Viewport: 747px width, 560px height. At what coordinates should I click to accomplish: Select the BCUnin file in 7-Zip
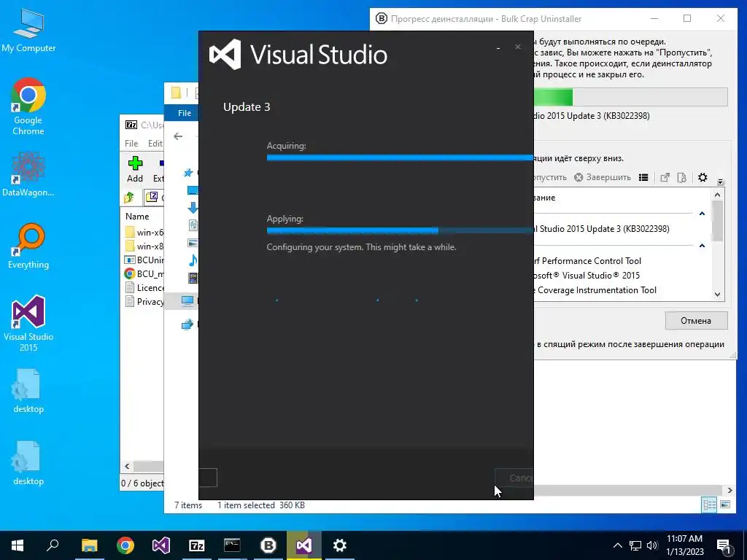(x=144, y=260)
